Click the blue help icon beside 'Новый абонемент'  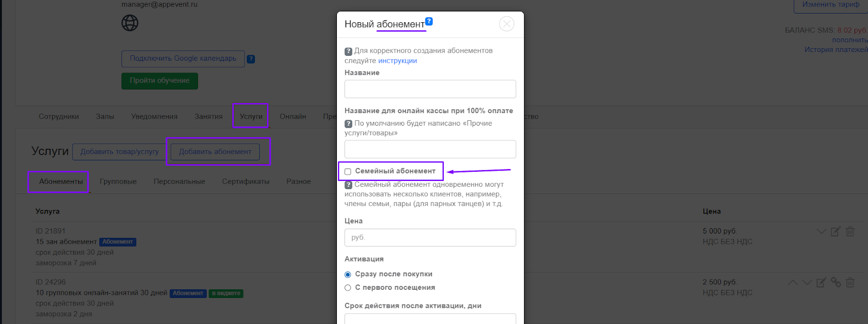point(429,22)
